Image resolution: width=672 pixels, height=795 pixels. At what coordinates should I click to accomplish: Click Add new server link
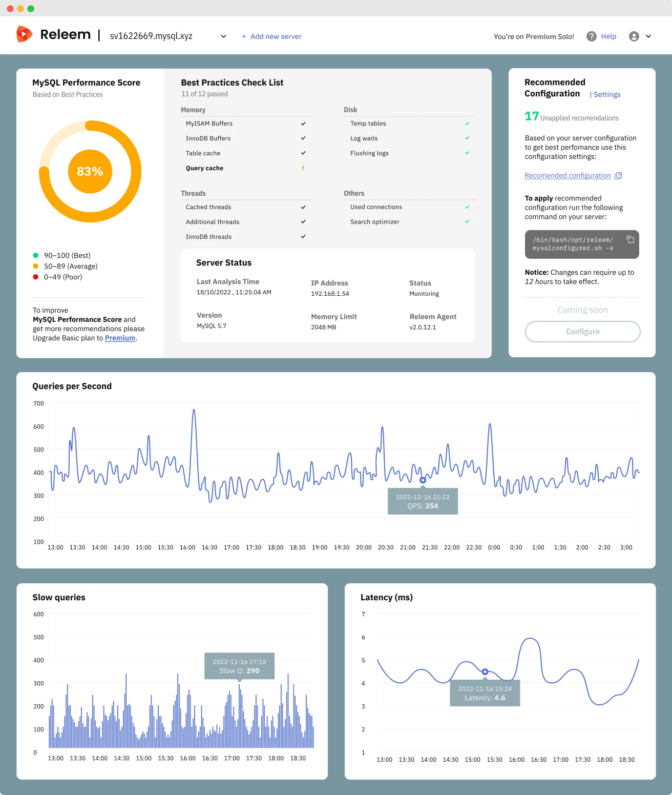point(271,36)
